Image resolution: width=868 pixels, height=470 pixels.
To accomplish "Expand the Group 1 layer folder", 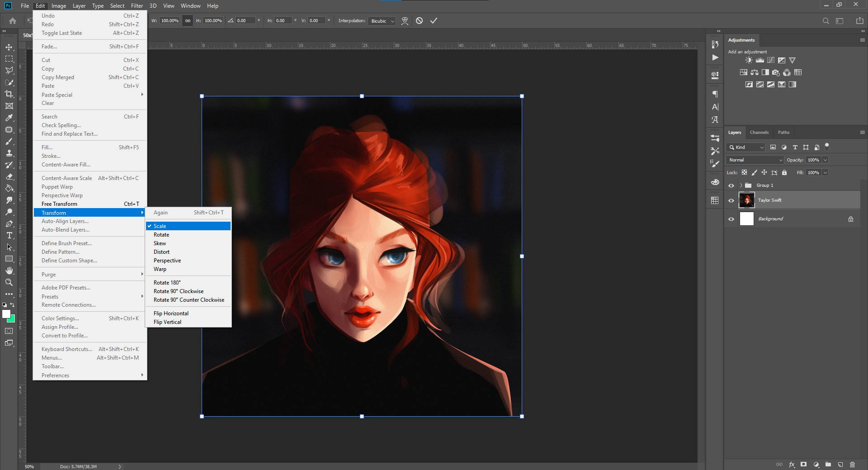I will pyautogui.click(x=741, y=185).
